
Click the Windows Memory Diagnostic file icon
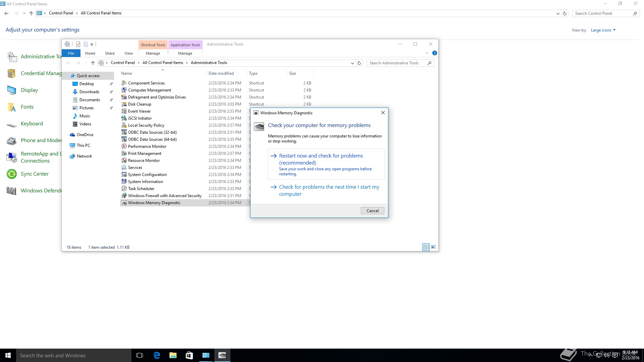[x=124, y=202]
